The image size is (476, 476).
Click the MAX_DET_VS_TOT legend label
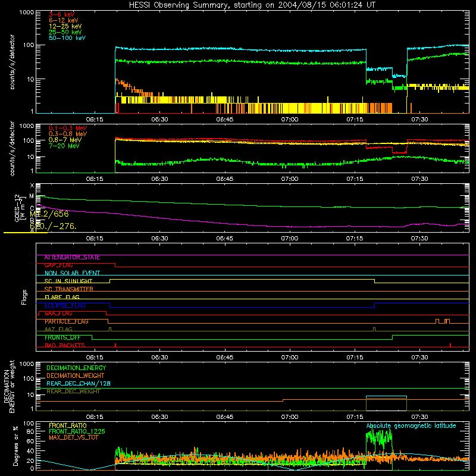coord(73,437)
